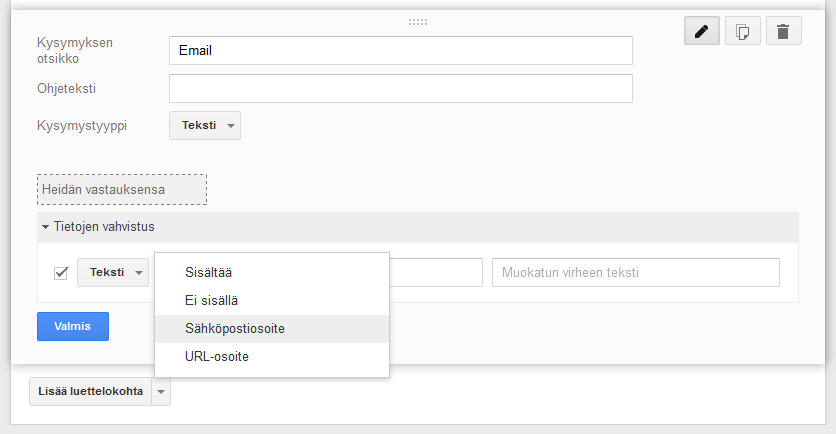This screenshot has height=434, width=836.
Task: Click the Heidän vastauksensa placeholder box
Action: pyautogui.click(x=122, y=189)
